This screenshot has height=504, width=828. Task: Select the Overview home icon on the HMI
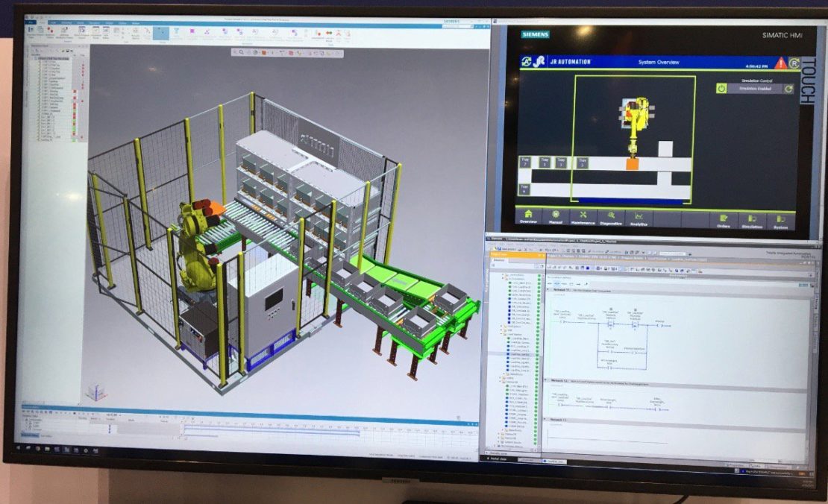[x=528, y=215]
